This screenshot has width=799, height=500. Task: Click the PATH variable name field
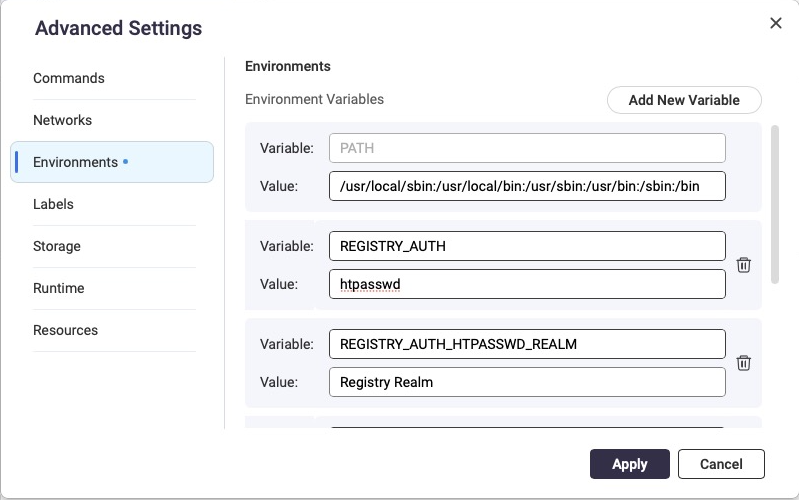tap(526, 148)
